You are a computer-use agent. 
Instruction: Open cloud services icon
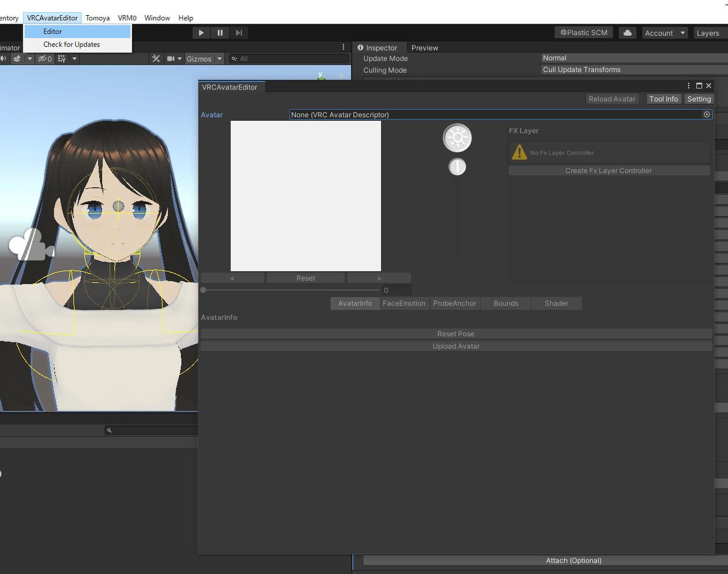coord(628,33)
